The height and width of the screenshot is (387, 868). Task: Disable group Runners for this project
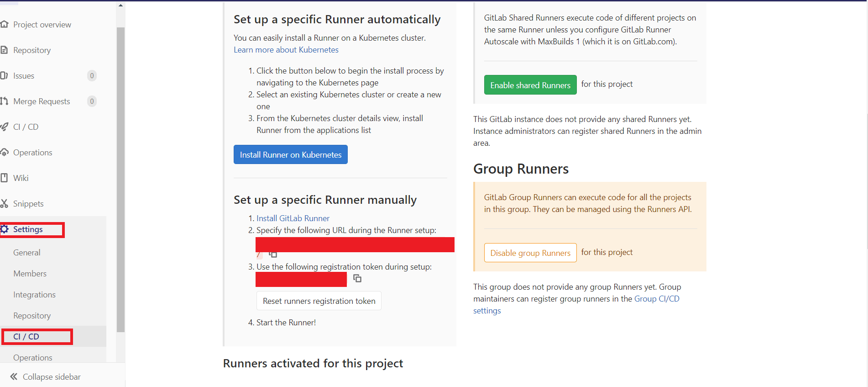[530, 253]
